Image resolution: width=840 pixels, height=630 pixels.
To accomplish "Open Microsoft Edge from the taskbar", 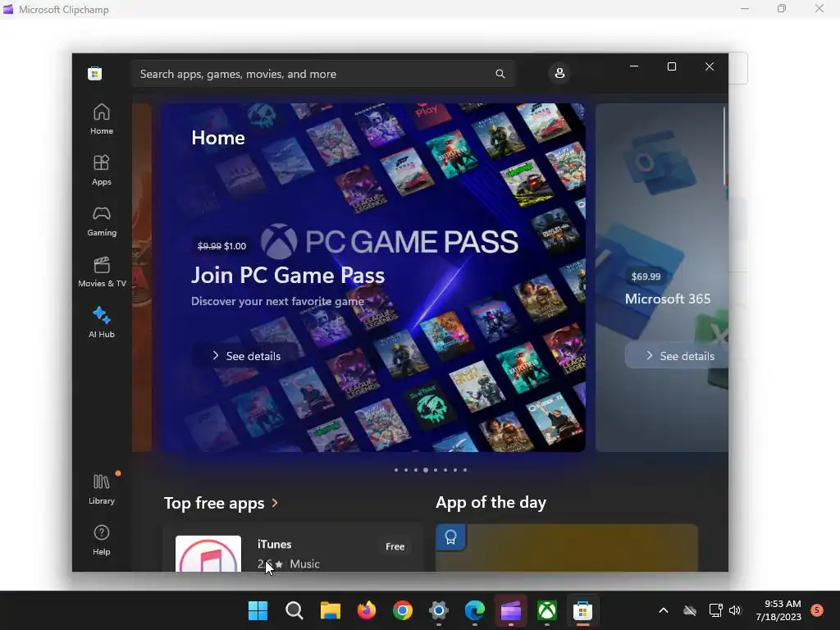I will click(475, 610).
